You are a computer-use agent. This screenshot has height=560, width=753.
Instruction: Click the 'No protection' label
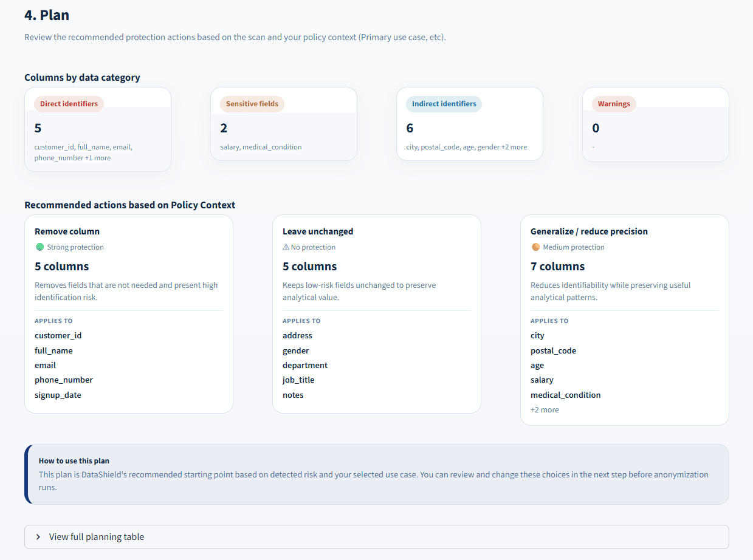coord(313,247)
